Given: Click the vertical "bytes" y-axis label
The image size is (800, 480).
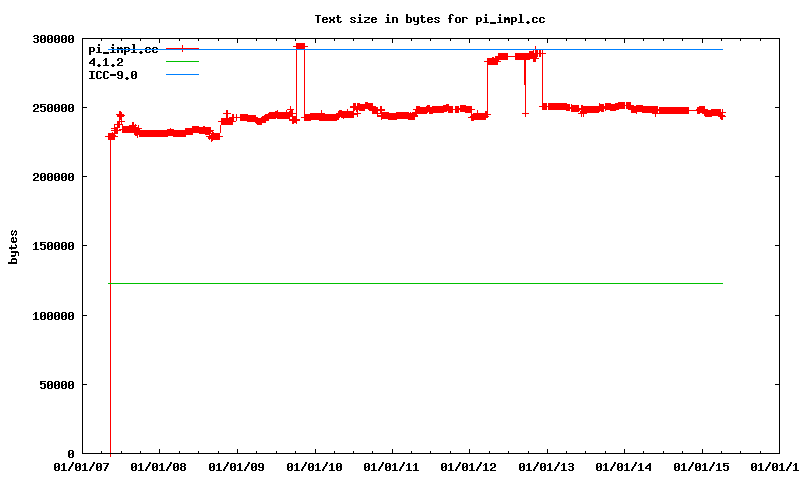Looking at the screenshot, I should 14,246.
